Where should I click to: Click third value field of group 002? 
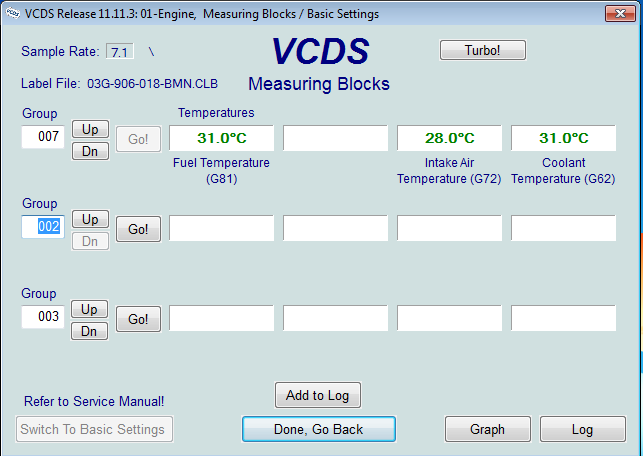(449, 228)
